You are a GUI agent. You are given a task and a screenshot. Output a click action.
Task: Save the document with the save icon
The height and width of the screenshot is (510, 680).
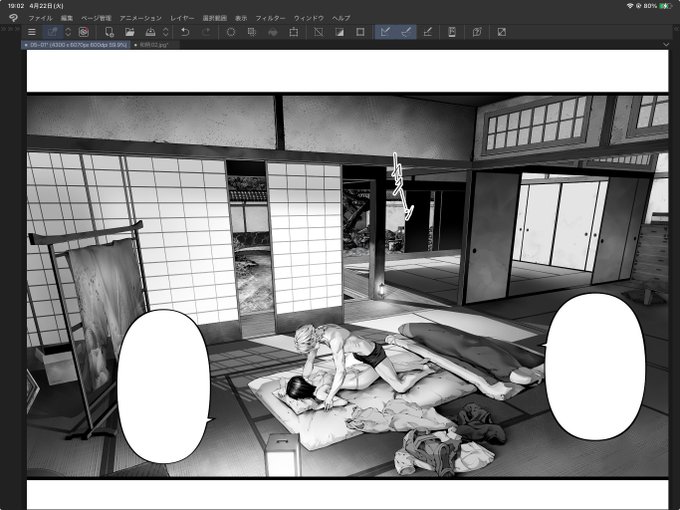coord(150,32)
